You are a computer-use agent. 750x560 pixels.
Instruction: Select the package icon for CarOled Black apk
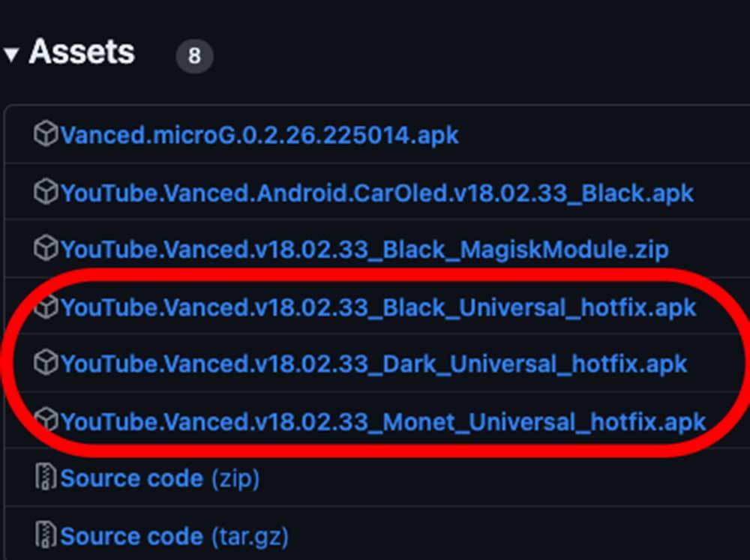48,193
